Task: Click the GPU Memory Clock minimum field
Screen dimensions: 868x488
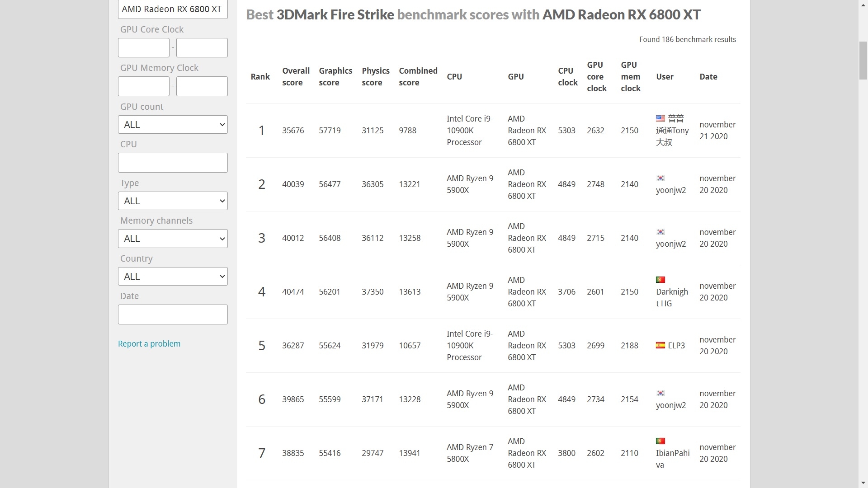Action: pos(144,86)
